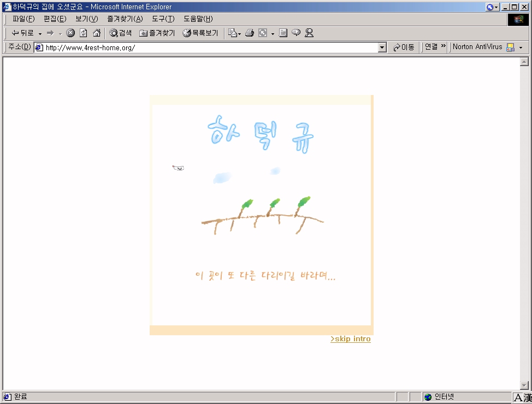This screenshot has width=532, height=404.
Task: Click the Norton AntiVirus icon
Action: click(x=511, y=47)
